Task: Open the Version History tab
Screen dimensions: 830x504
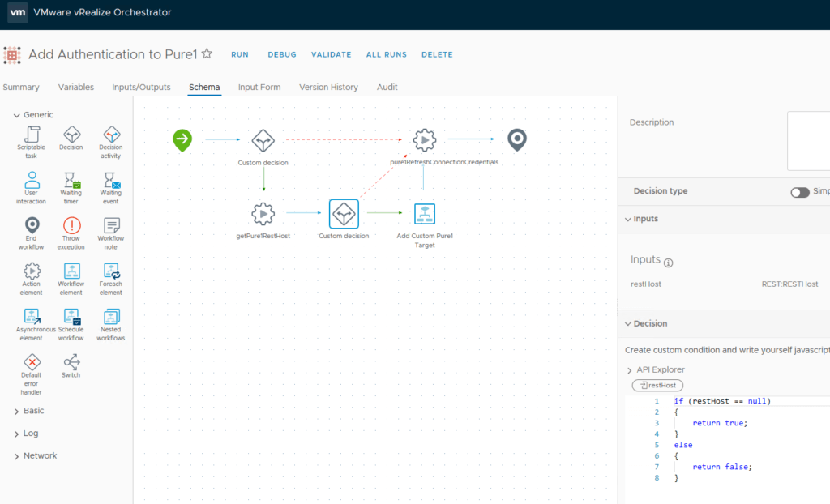Action: tap(329, 87)
